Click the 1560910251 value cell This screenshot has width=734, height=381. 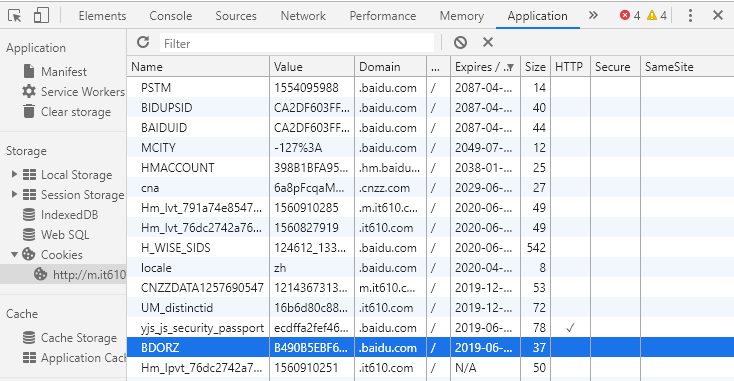point(312,368)
